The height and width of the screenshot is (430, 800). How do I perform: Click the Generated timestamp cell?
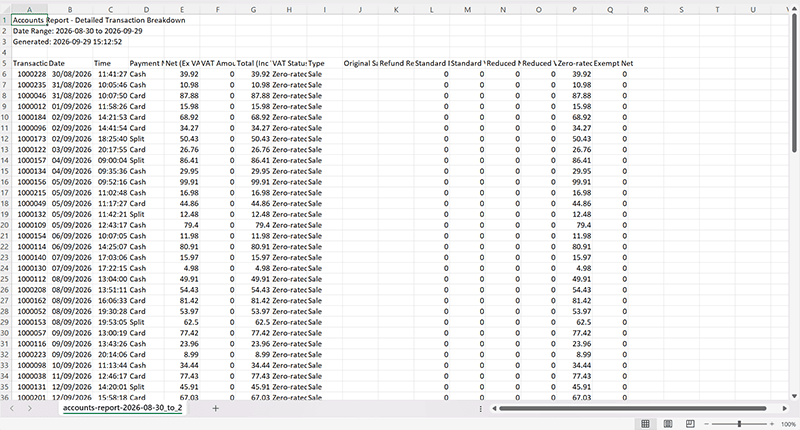[x=29, y=42]
